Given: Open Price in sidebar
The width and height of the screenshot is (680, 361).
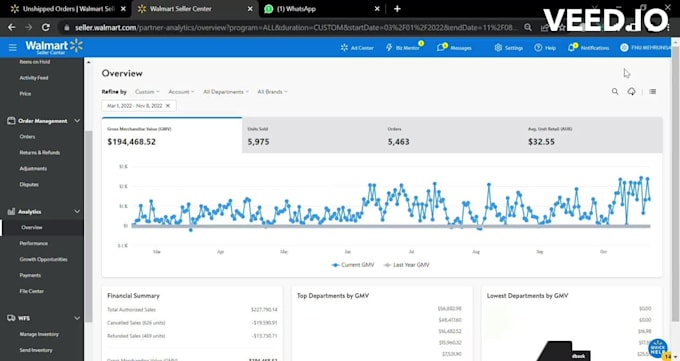Looking at the screenshot, I should click(x=25, y=93).
